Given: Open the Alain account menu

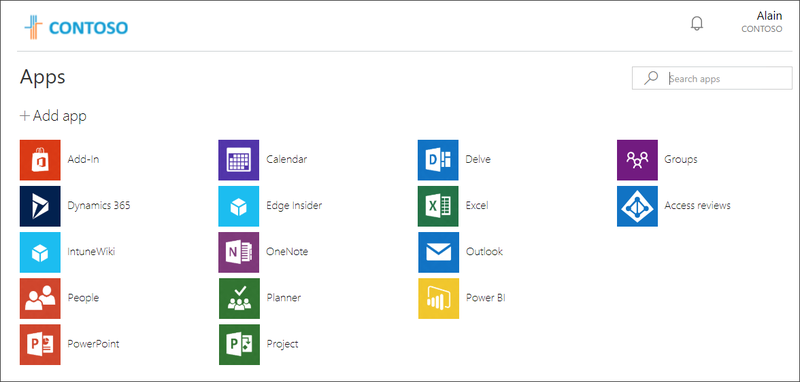Looking at the screenshot, I should tap(761, 22).
